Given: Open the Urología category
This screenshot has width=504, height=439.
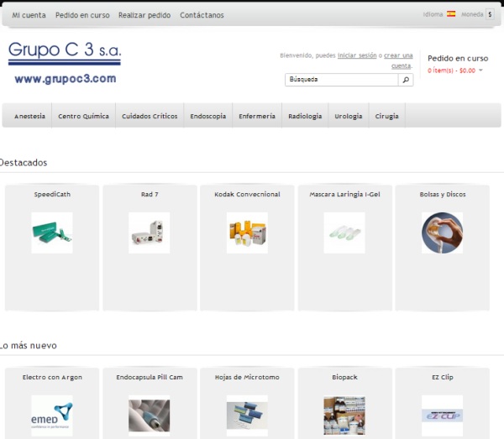Looking at the screenshot, I should pyautogui.click(x=349, y=116).
